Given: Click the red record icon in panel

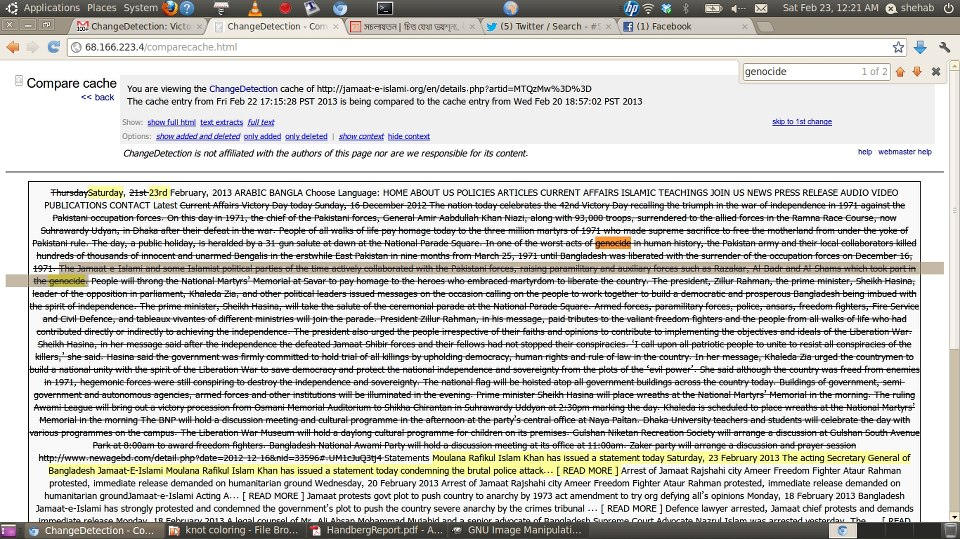Looking at the screenshot, I should point(285,8).
